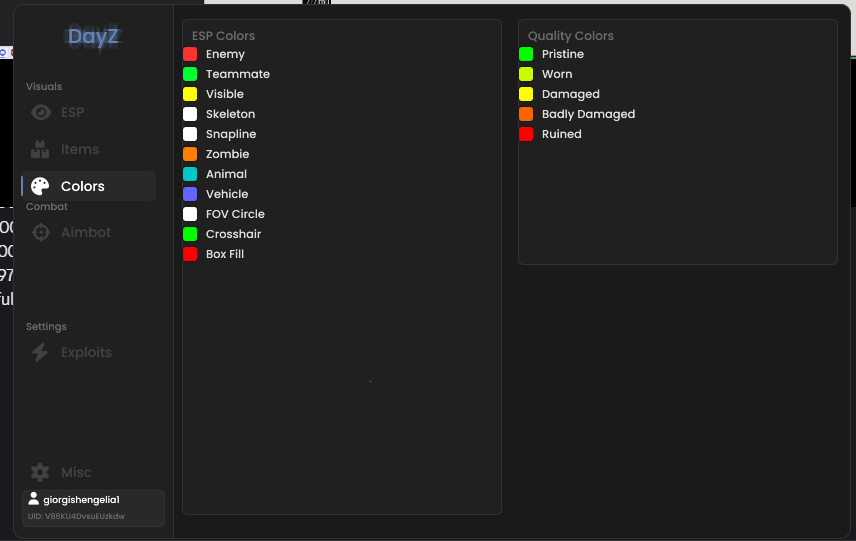Change the yellow Visible color swatch

[x=190, y=94]
